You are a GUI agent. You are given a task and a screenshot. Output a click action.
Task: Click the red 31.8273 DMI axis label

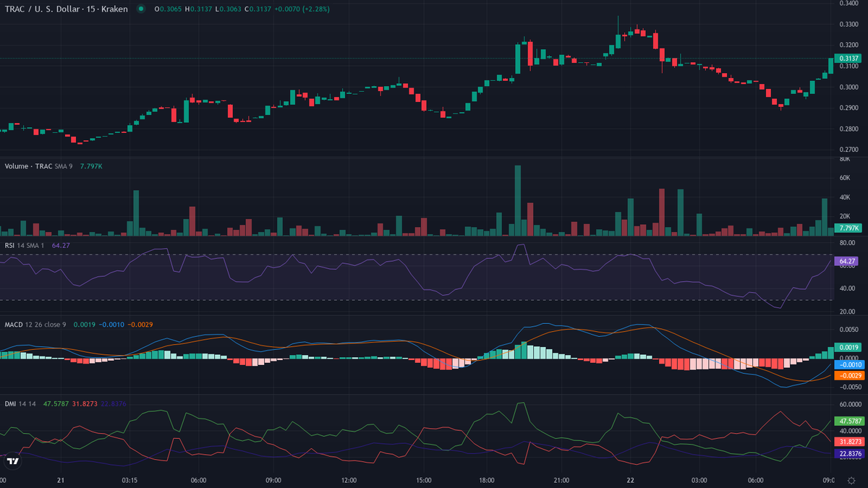[x=848, y=441]
